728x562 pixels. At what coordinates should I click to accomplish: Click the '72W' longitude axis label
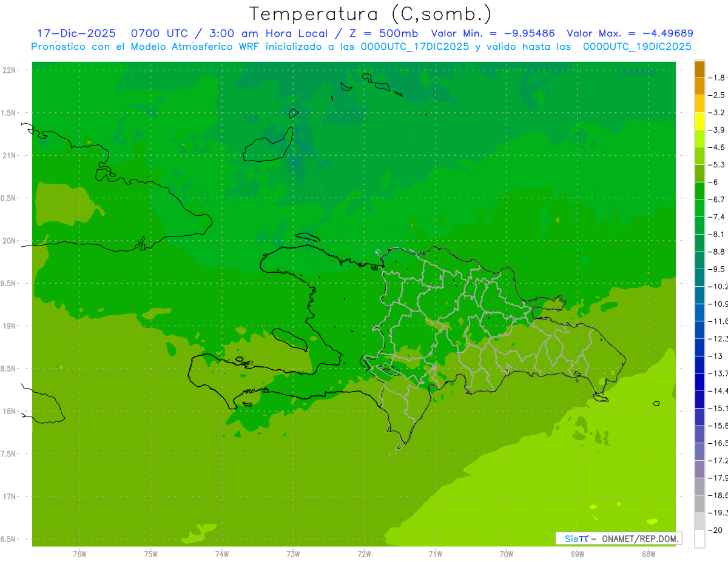pyautogui.click(x=364, y=554)
